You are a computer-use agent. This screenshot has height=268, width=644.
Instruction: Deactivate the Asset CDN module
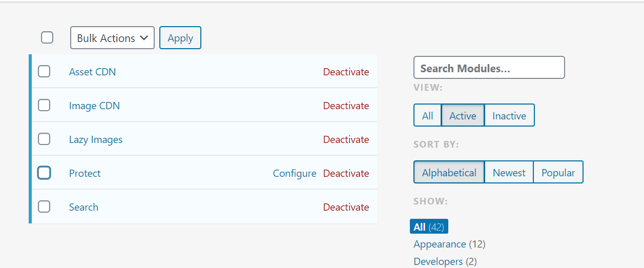click(x=346, y=72)
